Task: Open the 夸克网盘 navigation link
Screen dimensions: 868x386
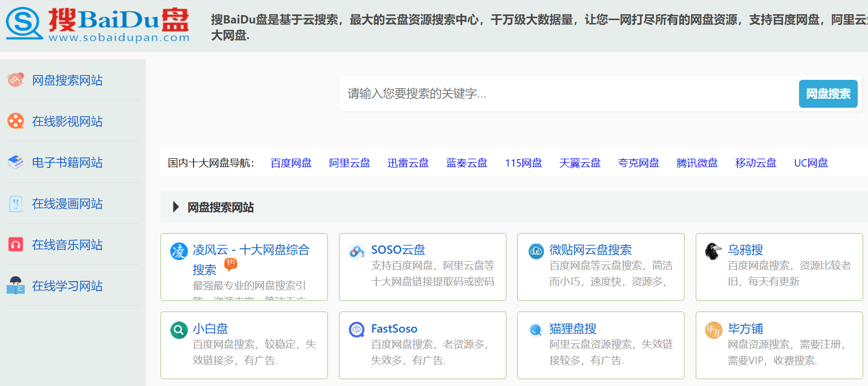Action: 639,163
